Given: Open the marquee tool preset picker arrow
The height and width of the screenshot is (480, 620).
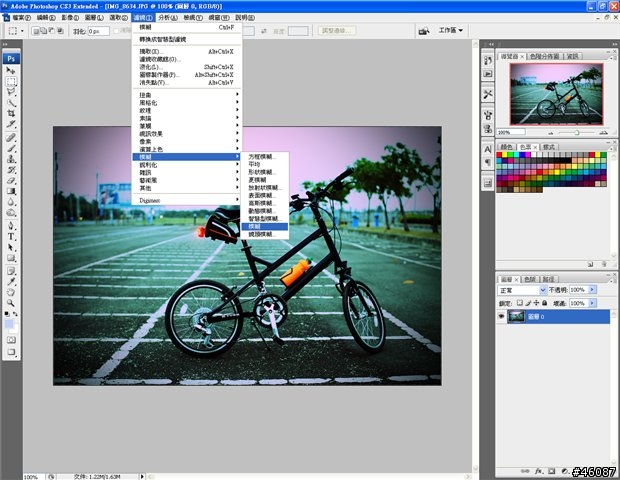Looking at the screenshot, I should [22, 31].
